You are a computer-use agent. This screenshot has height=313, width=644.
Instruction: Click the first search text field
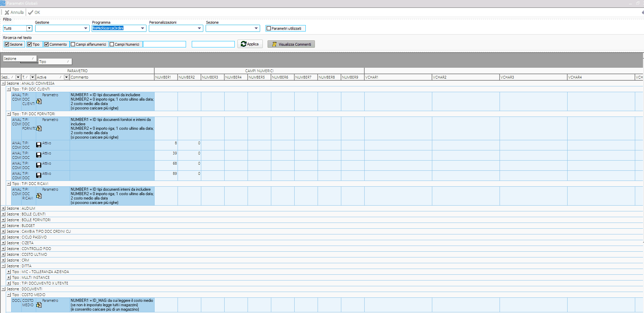164,44
